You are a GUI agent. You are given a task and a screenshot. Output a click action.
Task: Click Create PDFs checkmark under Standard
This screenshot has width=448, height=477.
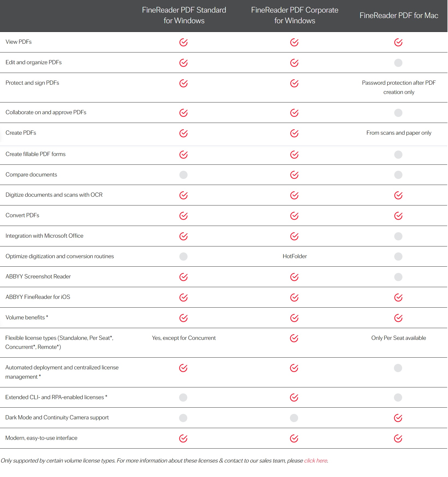click(x=183, y=133)
